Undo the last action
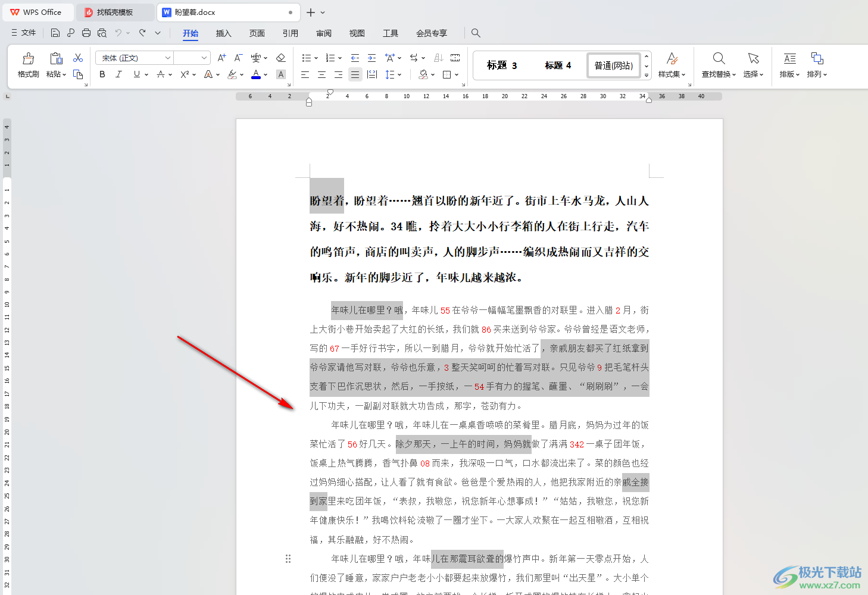868x595 pixels. (x=118, y=33)
